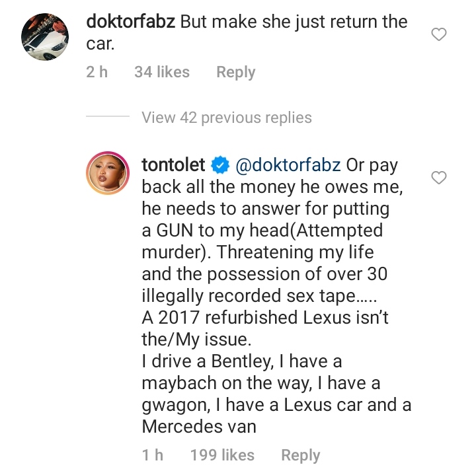This screenshot has height=473, width=476.
Task: Reply to doktorfabz's comment
Action: click(x=235, y=72)
